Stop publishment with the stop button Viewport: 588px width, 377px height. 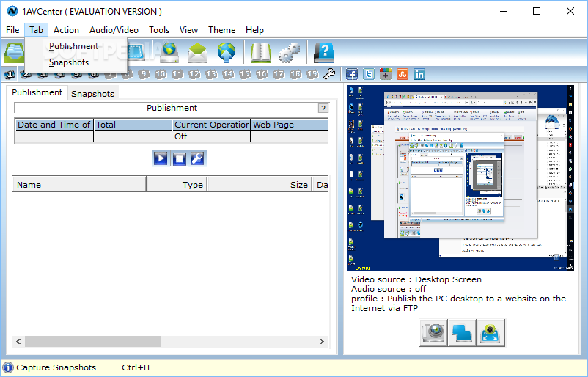point(179,158)
